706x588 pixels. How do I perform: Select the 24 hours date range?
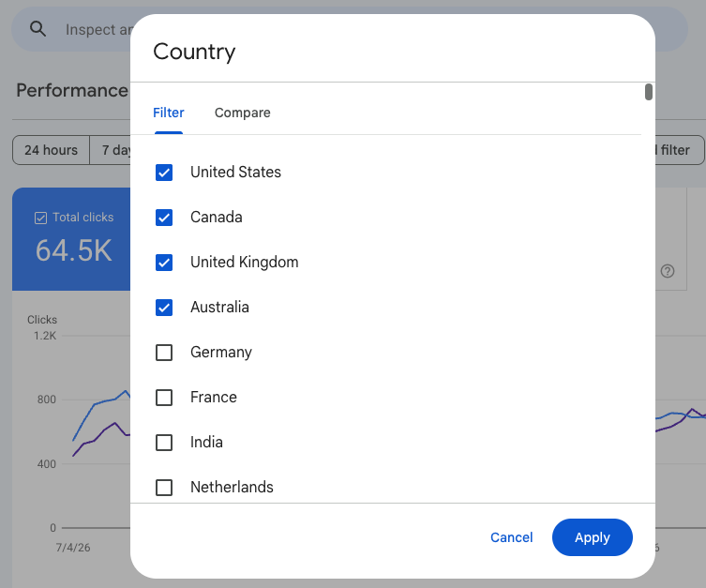point(51,150)
